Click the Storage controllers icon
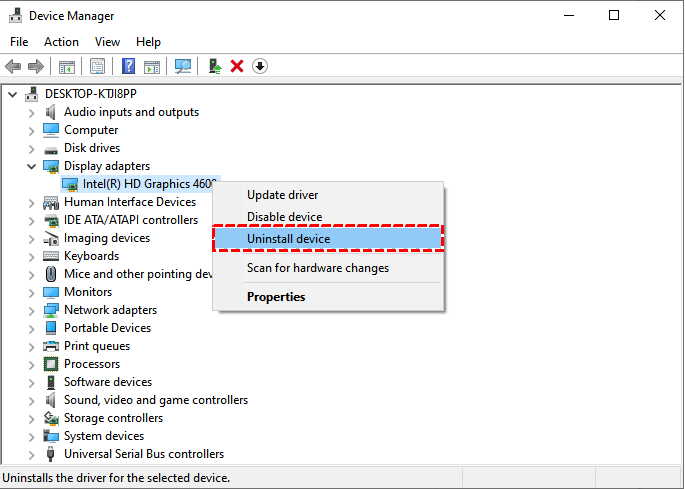 [51, 418]
